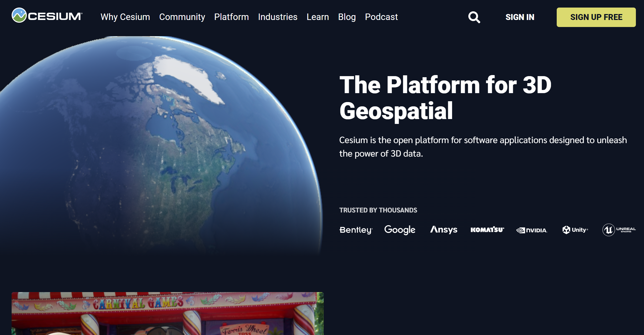Expand the Platform navigation menu
The image size is (644, 335).
[231, 17]
